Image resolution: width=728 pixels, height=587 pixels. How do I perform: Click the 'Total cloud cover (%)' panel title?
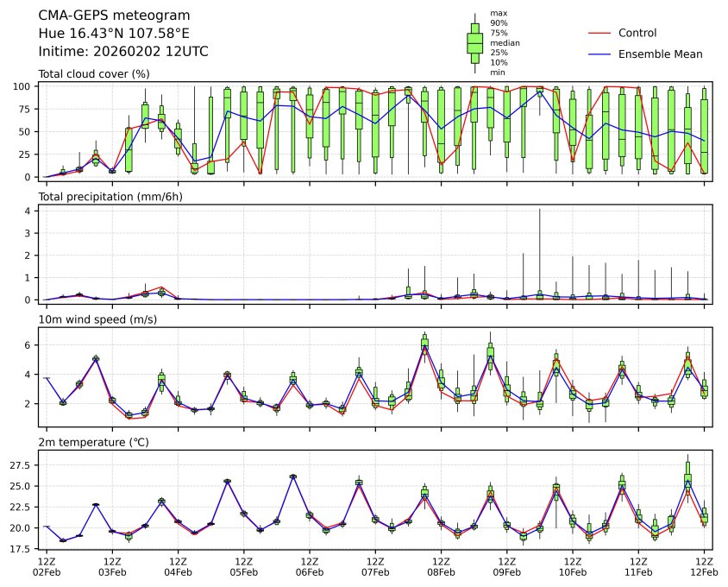[x=94, y=74]
